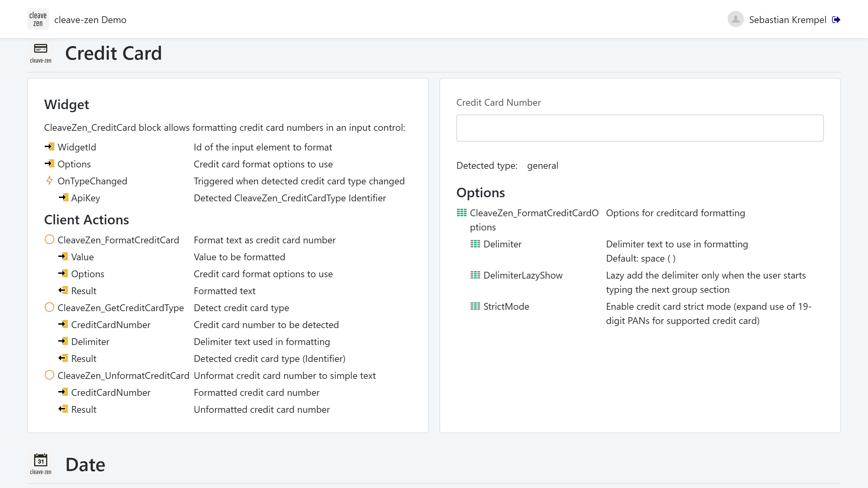Click the circle icon next to CleaveZen_FormatCreditCard
The image size is (868, 488).
[x=50, y=240]
